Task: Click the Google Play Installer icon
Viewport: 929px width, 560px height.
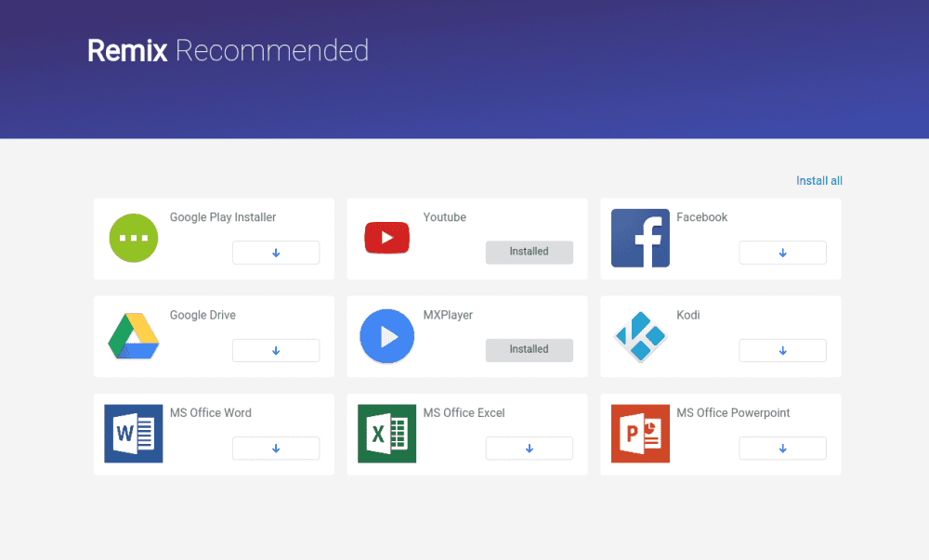Action: [x=133, y=238]
